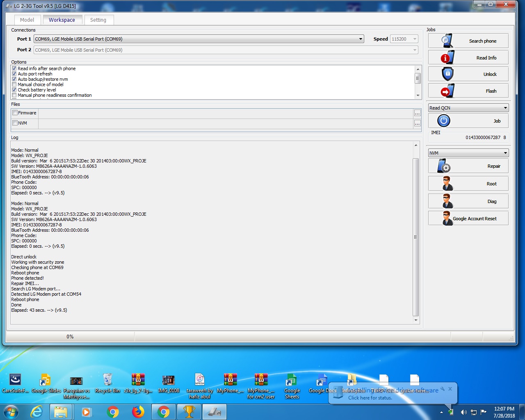Screen dimensions: 525x420
Task: Click the 0% progress bar
Action: [70, 337]
